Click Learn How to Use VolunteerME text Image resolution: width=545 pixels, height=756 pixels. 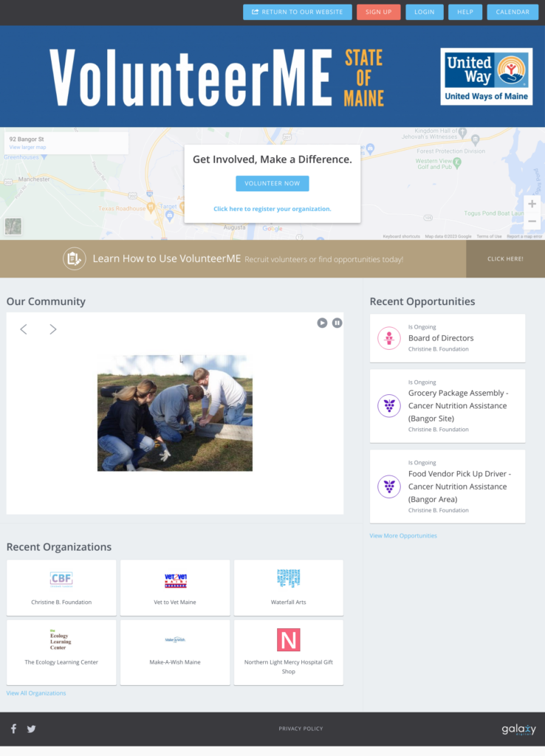(x=166, y=258)
